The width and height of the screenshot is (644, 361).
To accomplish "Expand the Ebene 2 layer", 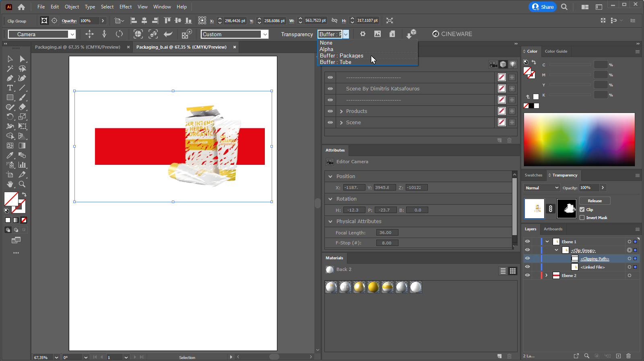I will coord(547,275).
